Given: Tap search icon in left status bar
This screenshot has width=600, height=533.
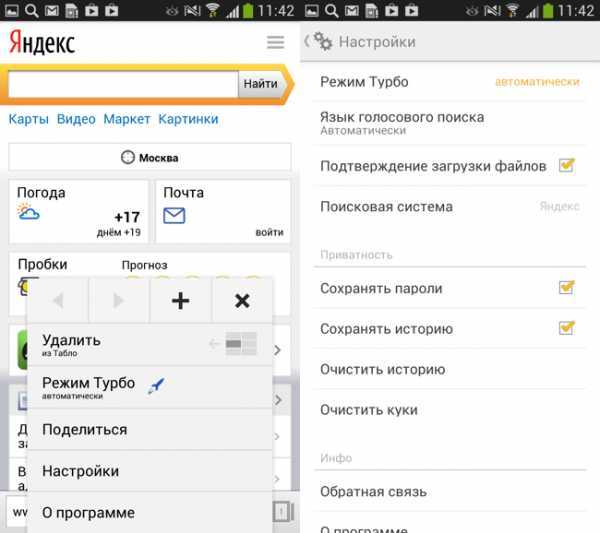Looking at the screenshot, I should click(32, 11).
